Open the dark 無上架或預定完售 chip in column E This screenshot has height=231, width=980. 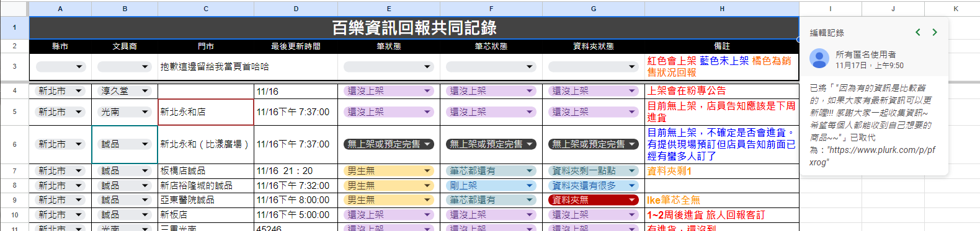[x=388, y=144]
